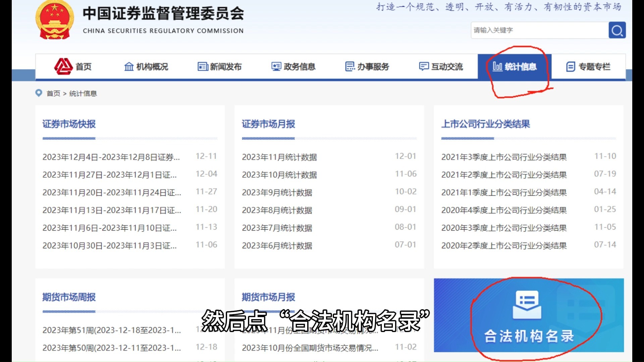Open report 2023年11月27日-2023年12月1日证...

click(109, 175)
